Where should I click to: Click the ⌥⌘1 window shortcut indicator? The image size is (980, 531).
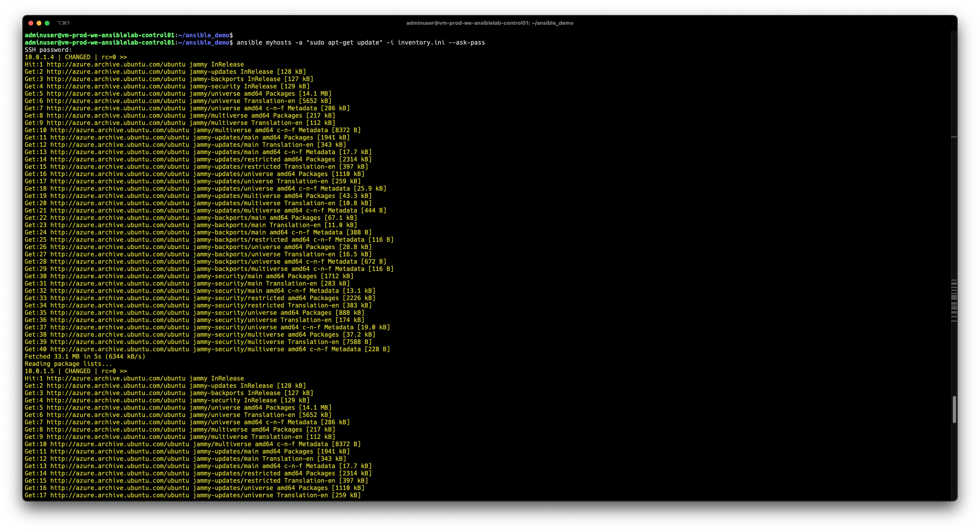pos(63,23)
